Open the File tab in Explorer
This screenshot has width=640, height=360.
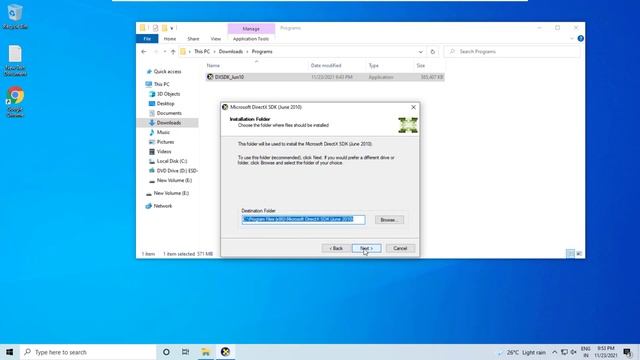(x=147, y=39)
